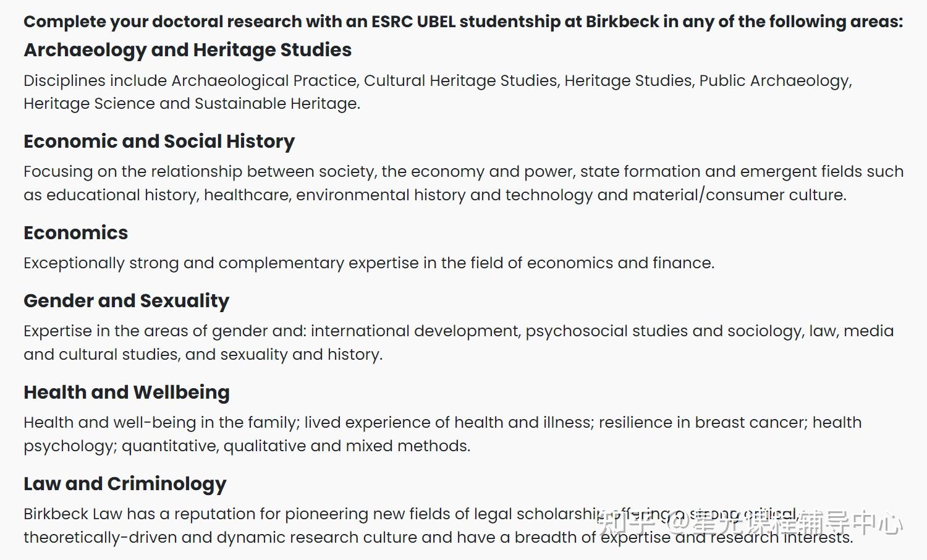Click the words 'Public Archaeology' in first paragraph
The image size is (927, 560).
774,81
